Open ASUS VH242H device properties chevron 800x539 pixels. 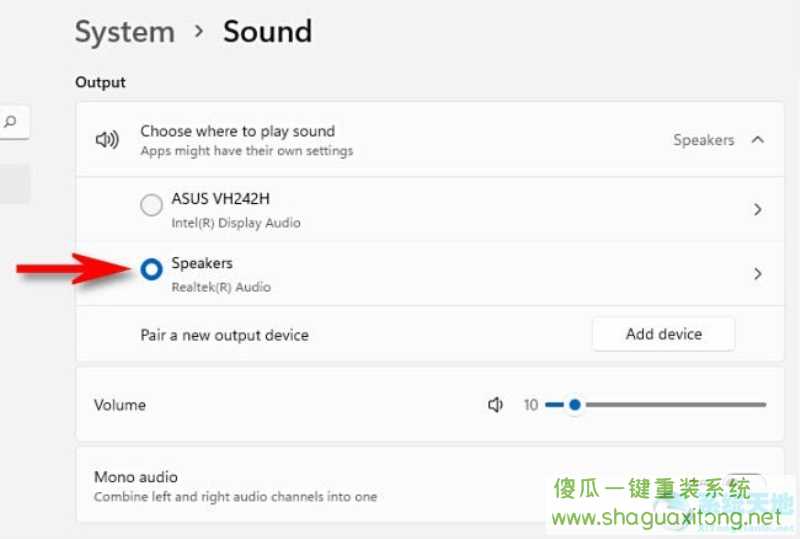758,209
